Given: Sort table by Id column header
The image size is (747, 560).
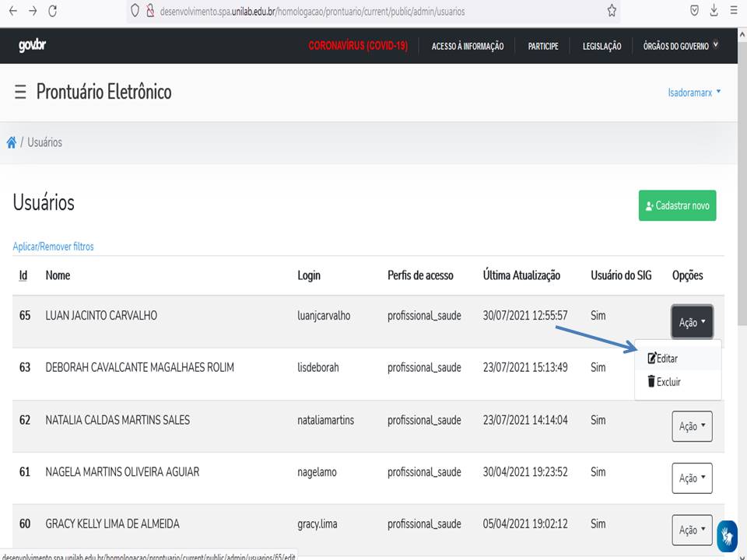Looking at the screenshot, I should click(x=23, y=275).
